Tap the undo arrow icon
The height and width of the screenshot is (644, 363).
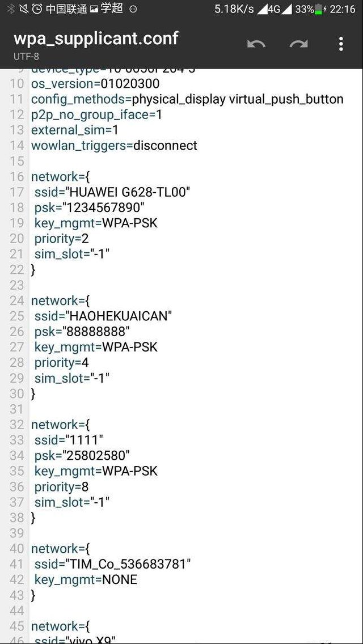click(256, 44)
